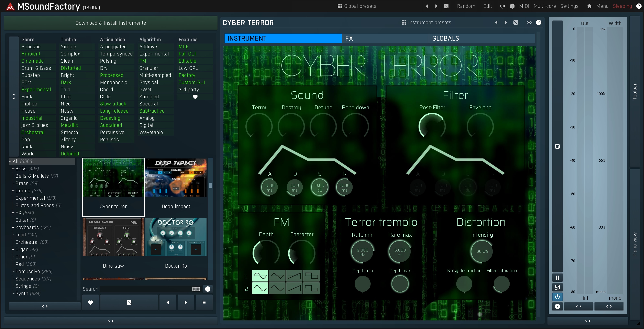This screenshot has width=644, height=329.
Task: Select sine waveform for FM oscillator 1
Action: pos(260,276)
